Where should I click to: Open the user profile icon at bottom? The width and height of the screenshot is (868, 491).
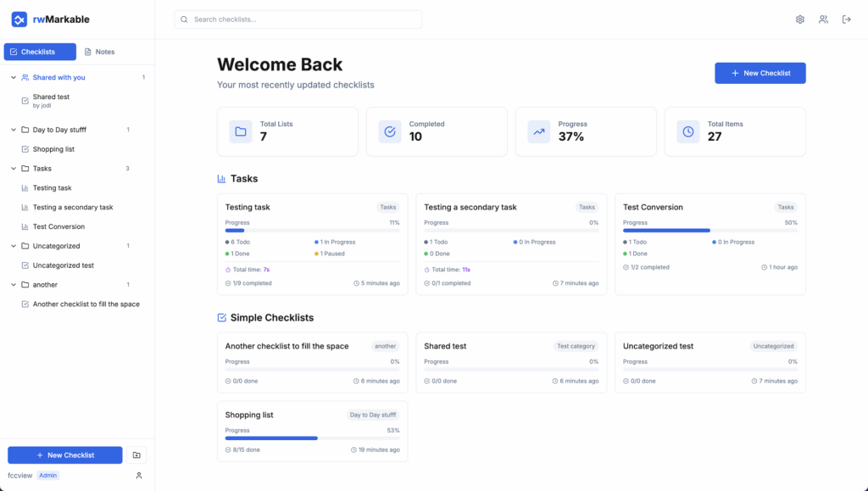click(x=139, y=476)
